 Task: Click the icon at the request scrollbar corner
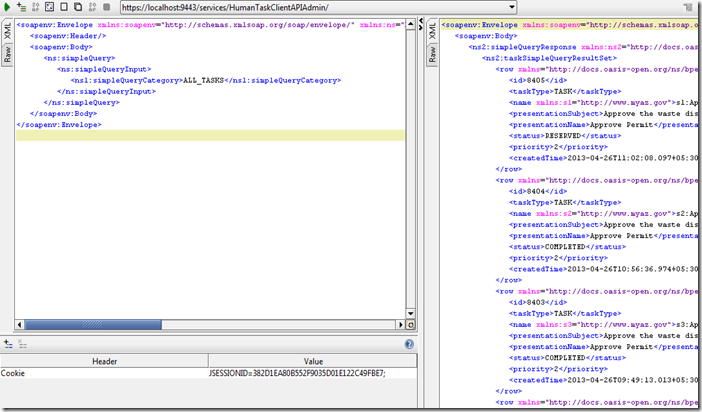pyautogui.click(x=410, y=324)
